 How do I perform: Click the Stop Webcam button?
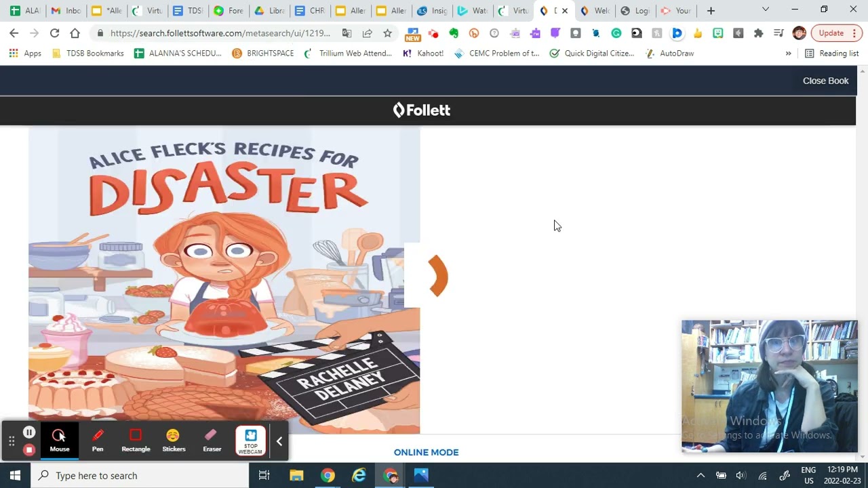(250, 441)
